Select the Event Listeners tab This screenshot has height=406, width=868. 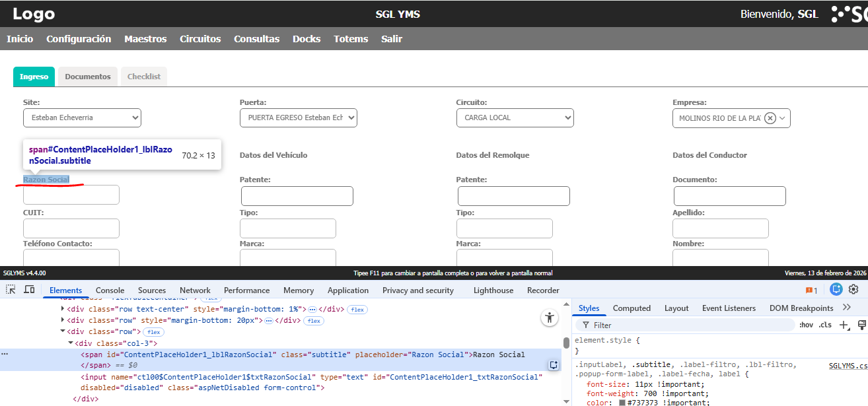point(729,308)
